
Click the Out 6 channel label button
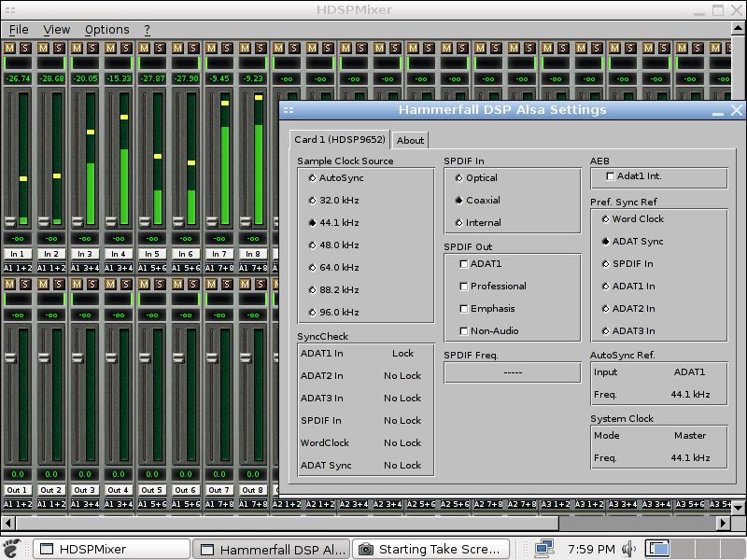[x=185, y=490]
